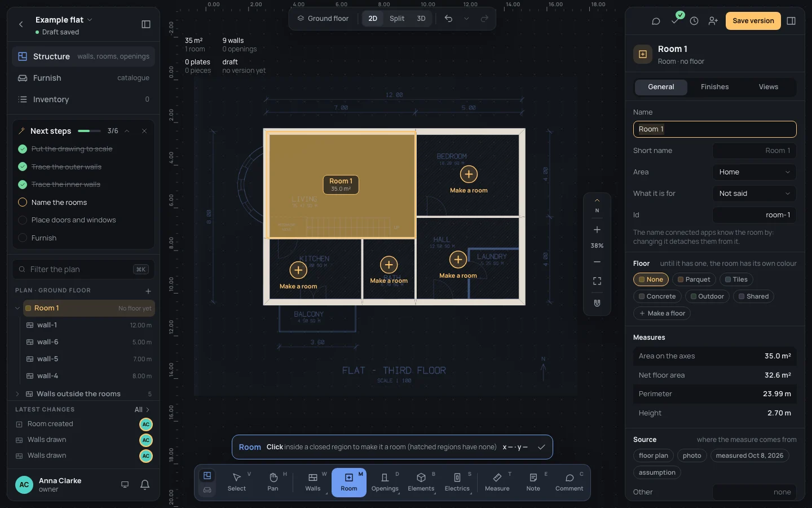Screen dimensions: 812x508
Task: Make a room in the Bedroom
Action: (x=469, y=174)
